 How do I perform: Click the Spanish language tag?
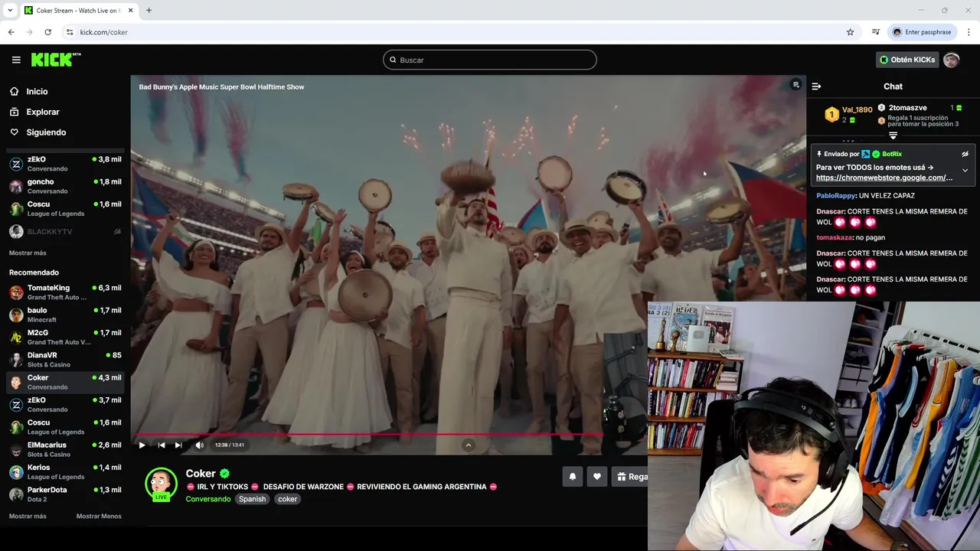[x=252, y=499]
